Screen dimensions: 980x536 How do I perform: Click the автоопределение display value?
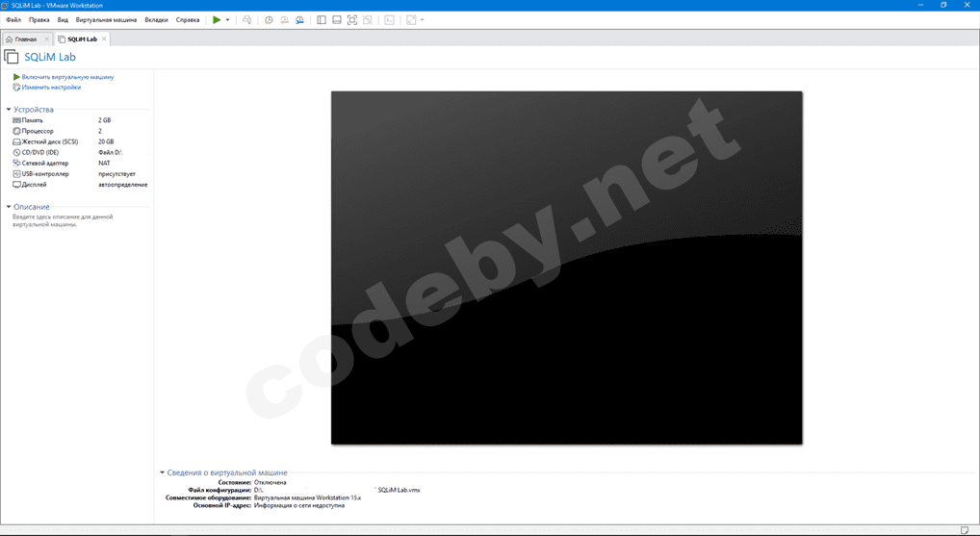coord(123,185)
